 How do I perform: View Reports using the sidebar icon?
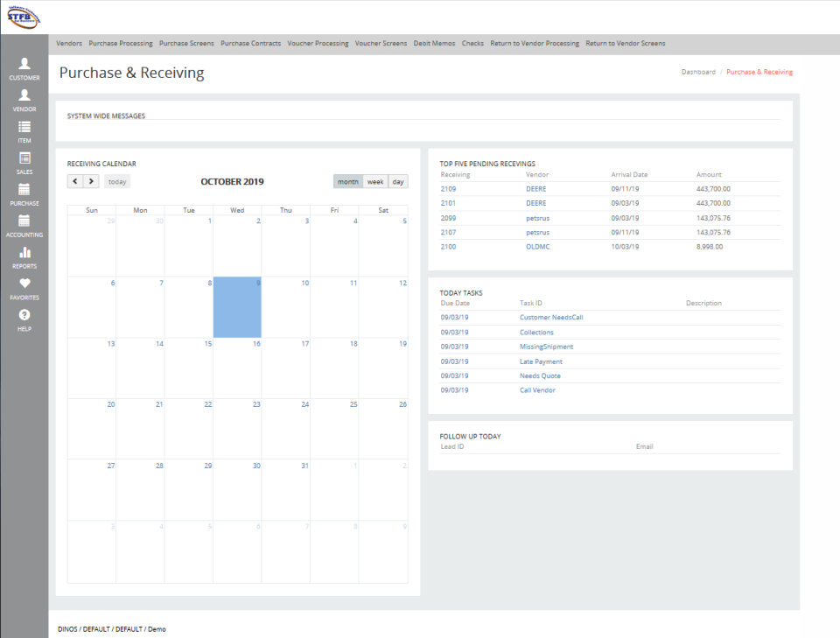[24, 257]
